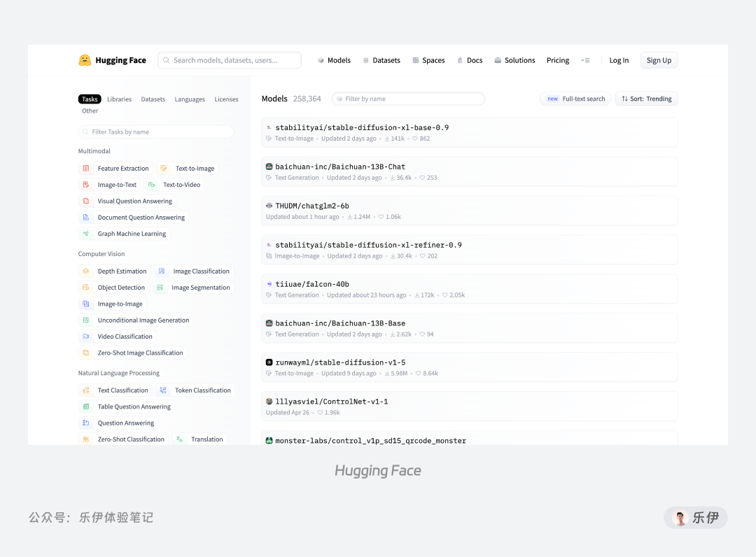Click the Image-to-Image task icon
Viewport: 756px width, 557px height.
coord(86,304)
